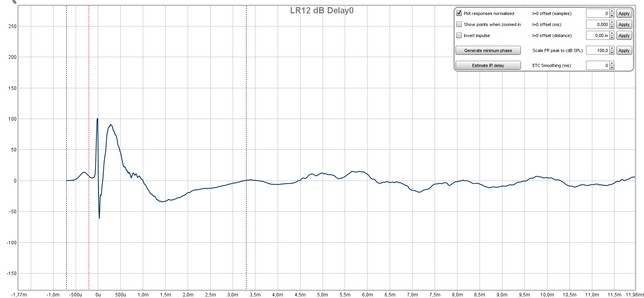Screen dimensions: 644x298
Task: Click the LR12 dB Delay0 graph title
Action: pos(322,11)
